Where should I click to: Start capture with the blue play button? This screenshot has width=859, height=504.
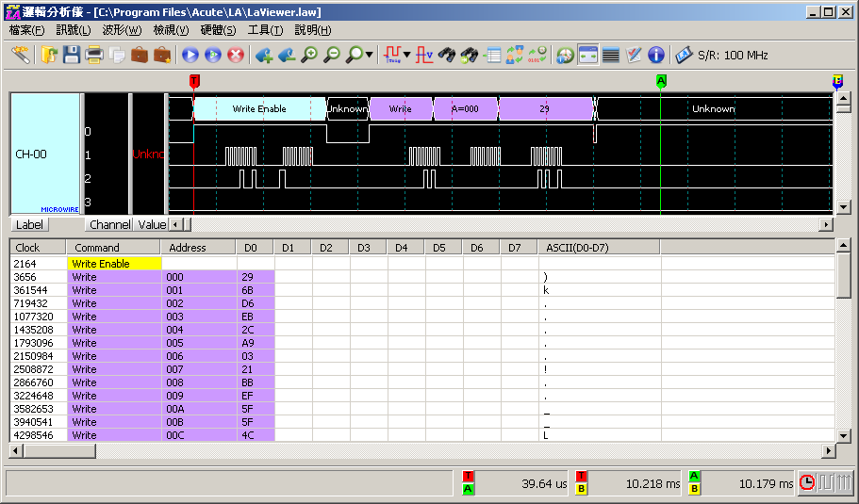tap(190, 55)
